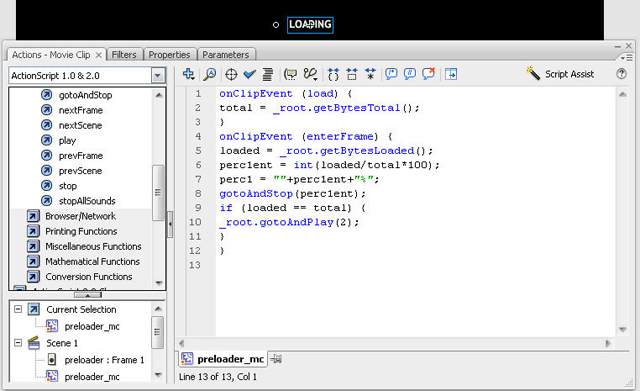This screenshot has height=391, width=640.
Task: Click Line 13 of 13 status text
Action: click(218, 377)
